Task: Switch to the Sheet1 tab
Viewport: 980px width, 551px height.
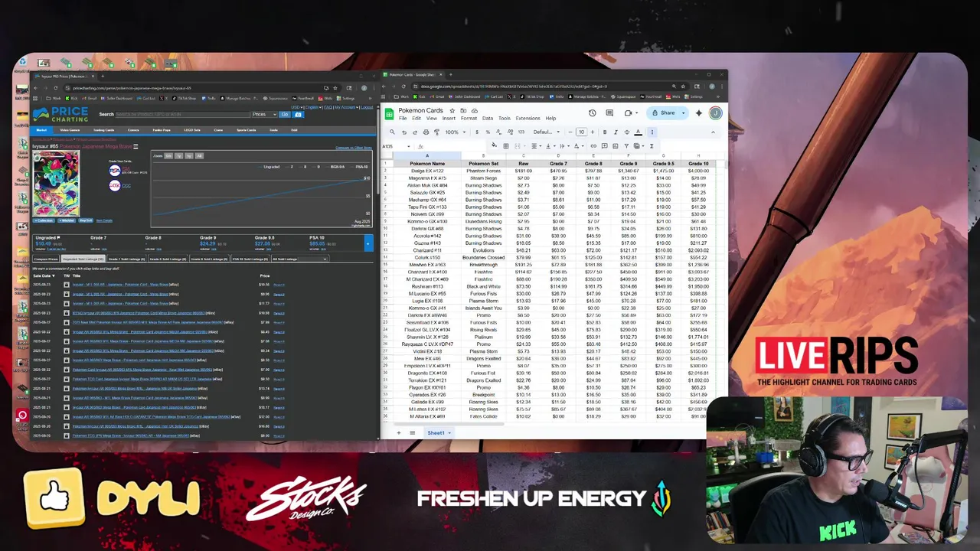Action: (x=437, y=433)
